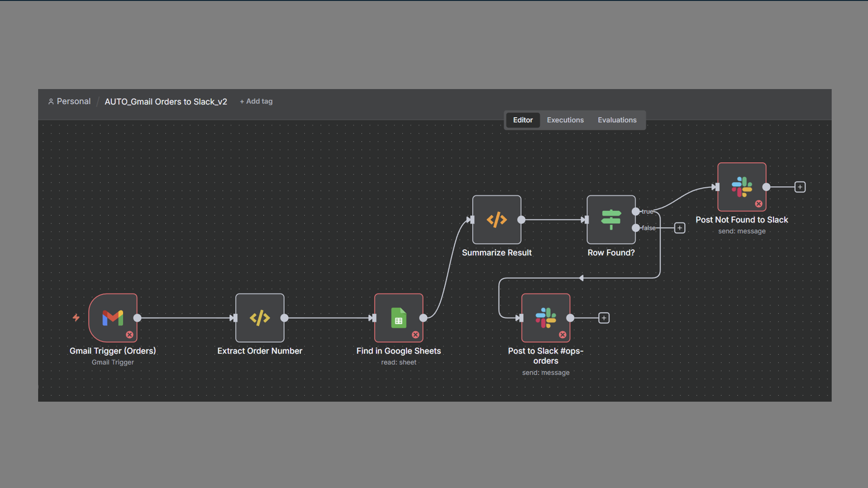Image resolution: width=868 pixels, height=488 pixels.
Task: Click the + Add tag button
Action: click(256, 101)
